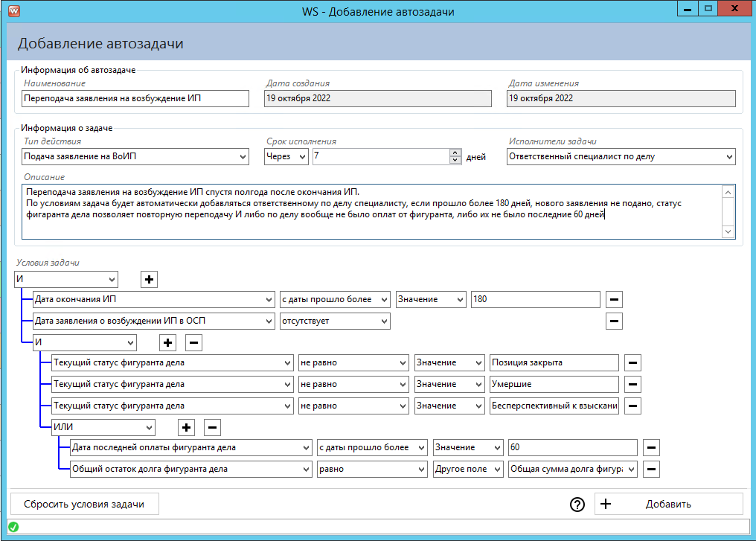Image resolution: width=756 pixels, height=541 pixels.
Task: Click the green status check icon
Action: pos(13,528)
